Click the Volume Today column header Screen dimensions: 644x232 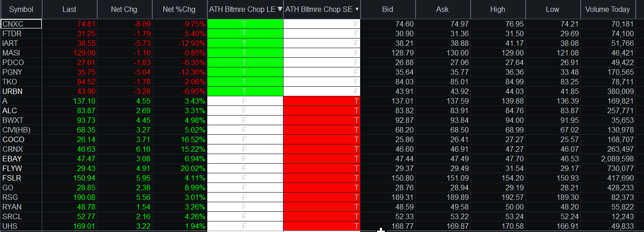tap(608, 9)
